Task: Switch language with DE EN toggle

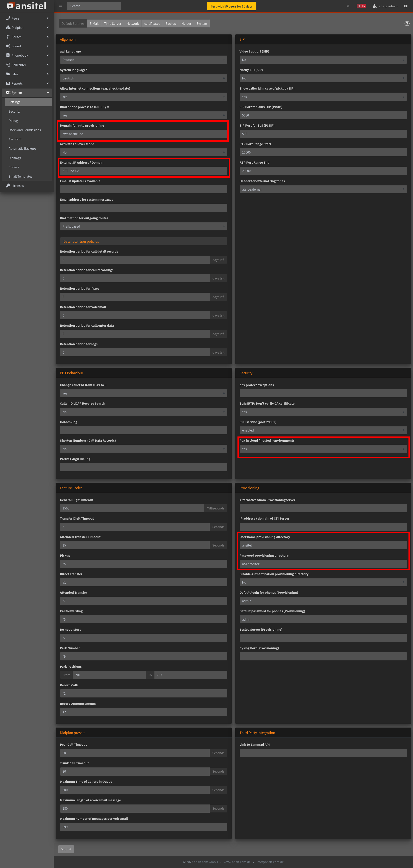Action: 361,6
